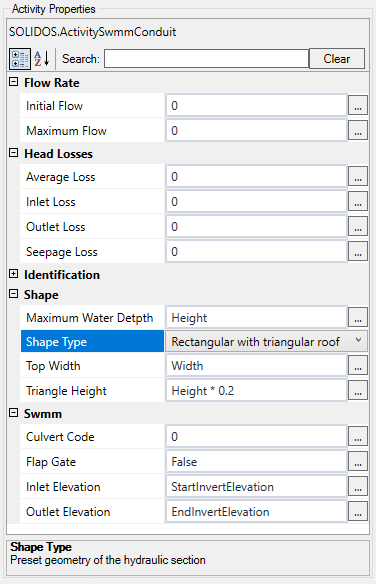Edit the 'StartInvertElevation' field
The height and width of the screenshot is (584, 376).
click(256, 486)
